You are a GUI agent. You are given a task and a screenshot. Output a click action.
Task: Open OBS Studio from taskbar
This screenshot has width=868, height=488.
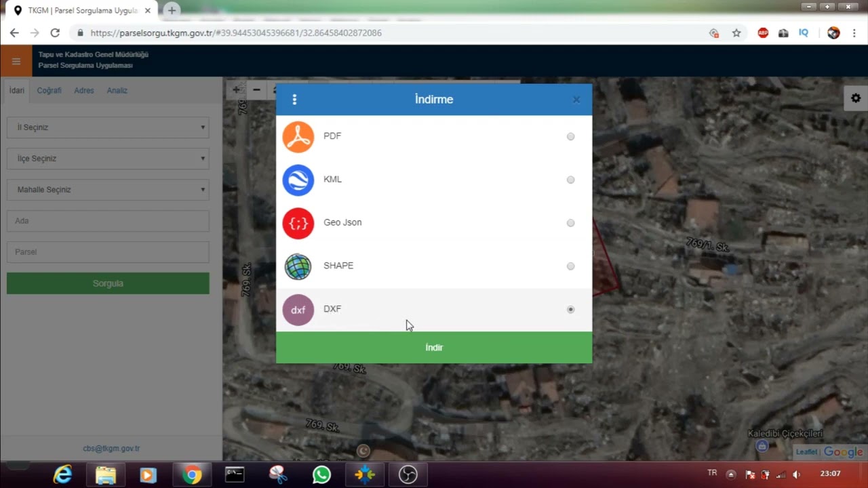[x=408, y=475]
